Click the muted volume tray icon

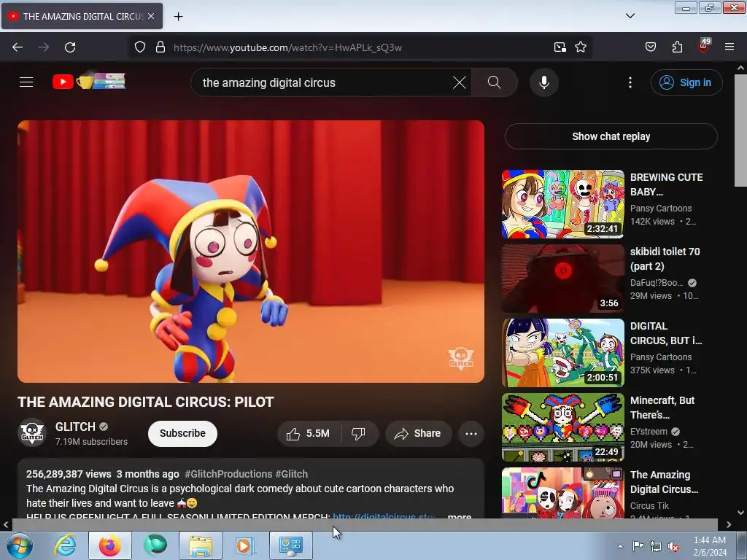tap(673, 546)
